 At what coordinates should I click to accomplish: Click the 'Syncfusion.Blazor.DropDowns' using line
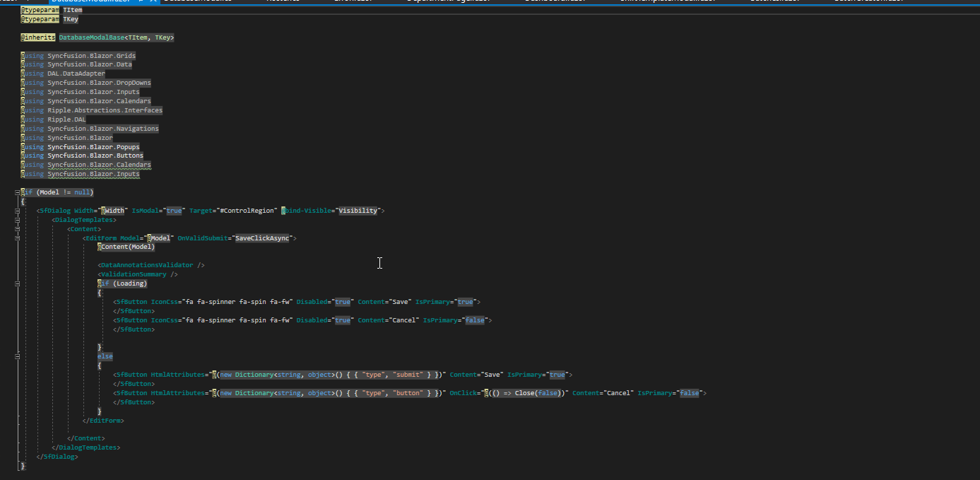click(x=86, y=83)
